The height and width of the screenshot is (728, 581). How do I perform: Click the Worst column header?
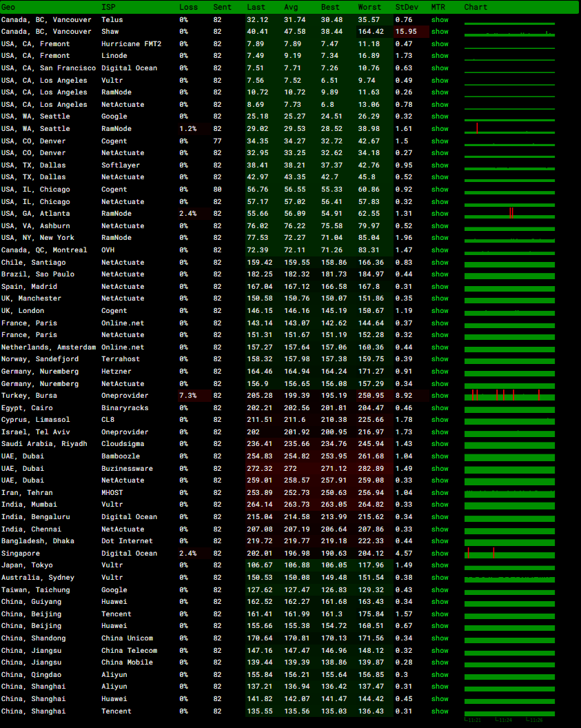[x=369, y=7]
